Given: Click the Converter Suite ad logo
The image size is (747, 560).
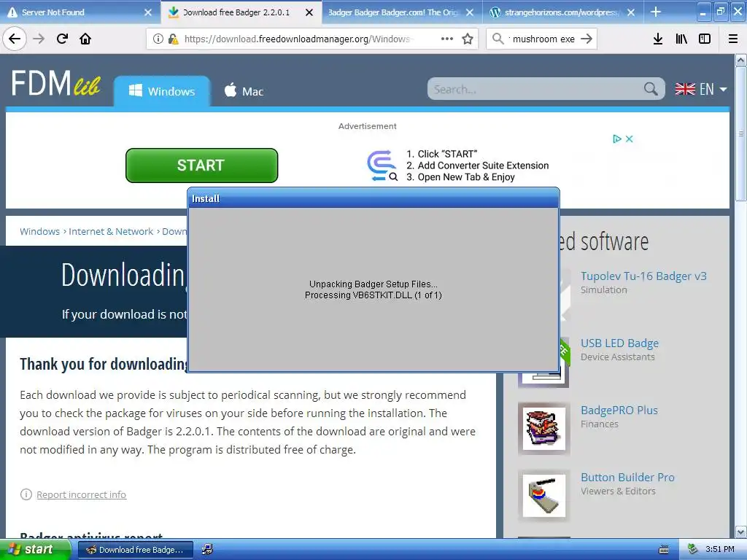Looking at the screenshot, I should [x=382, y=166].
